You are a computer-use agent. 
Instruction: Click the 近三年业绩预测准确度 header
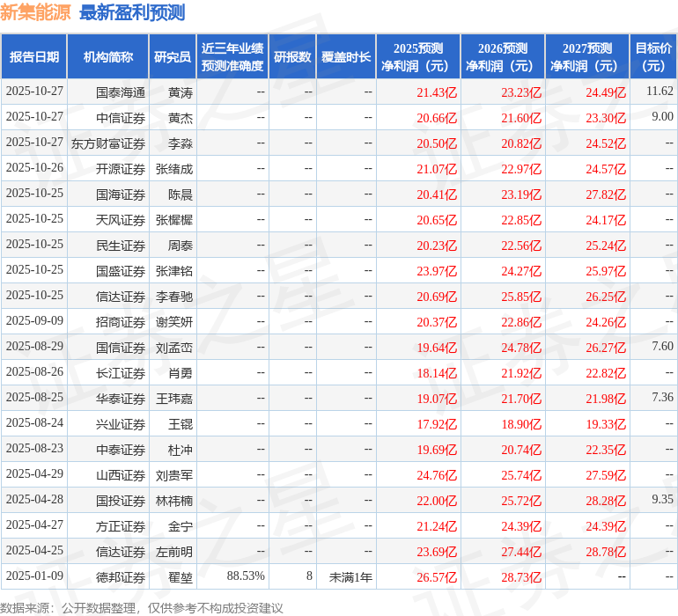[232, 57]
